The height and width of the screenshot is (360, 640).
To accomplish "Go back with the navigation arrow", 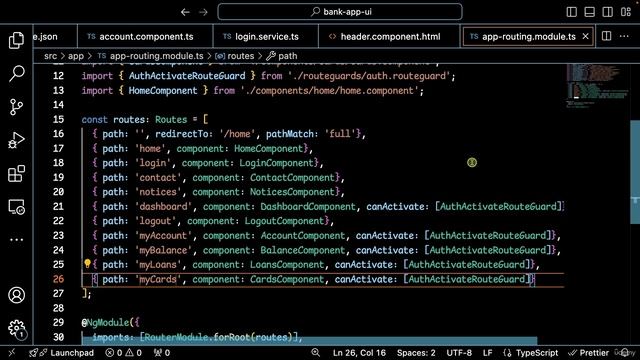I will 185,12.
